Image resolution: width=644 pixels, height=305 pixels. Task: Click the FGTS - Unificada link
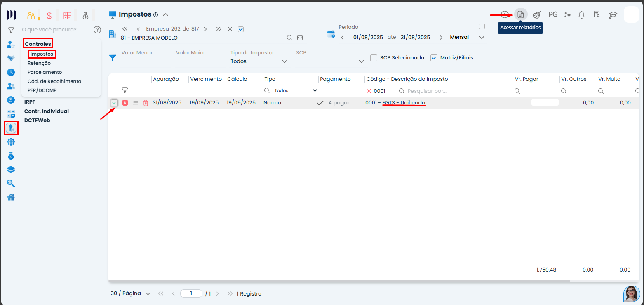[403, 103]
